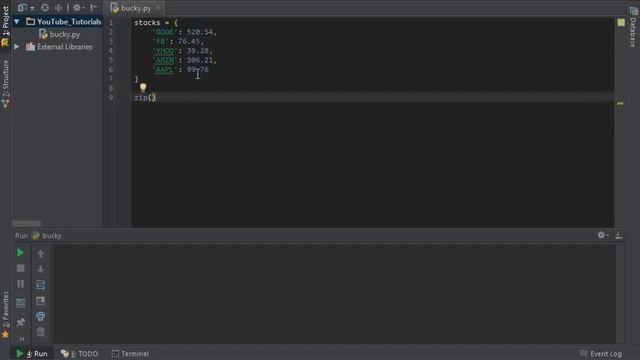The height and width of the screenshot is (360, 640).
Task: Open the 6: TODO bottom tool tab
Action: 80,354
